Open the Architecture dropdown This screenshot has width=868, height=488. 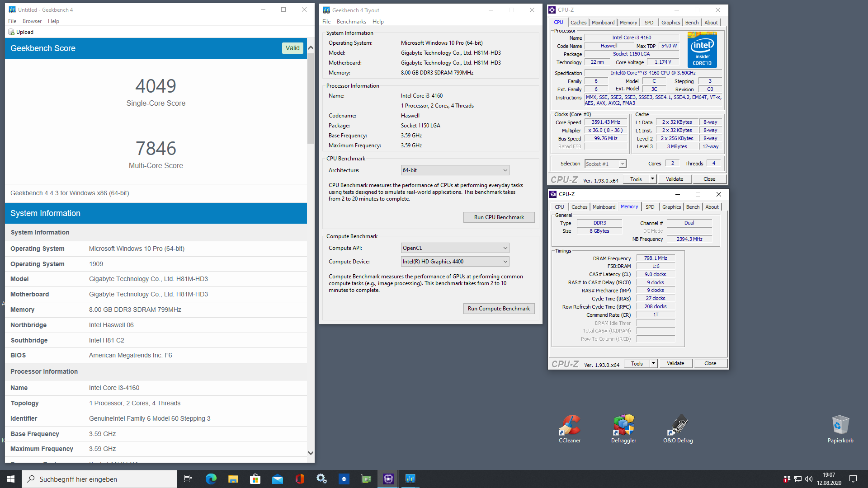455,170
